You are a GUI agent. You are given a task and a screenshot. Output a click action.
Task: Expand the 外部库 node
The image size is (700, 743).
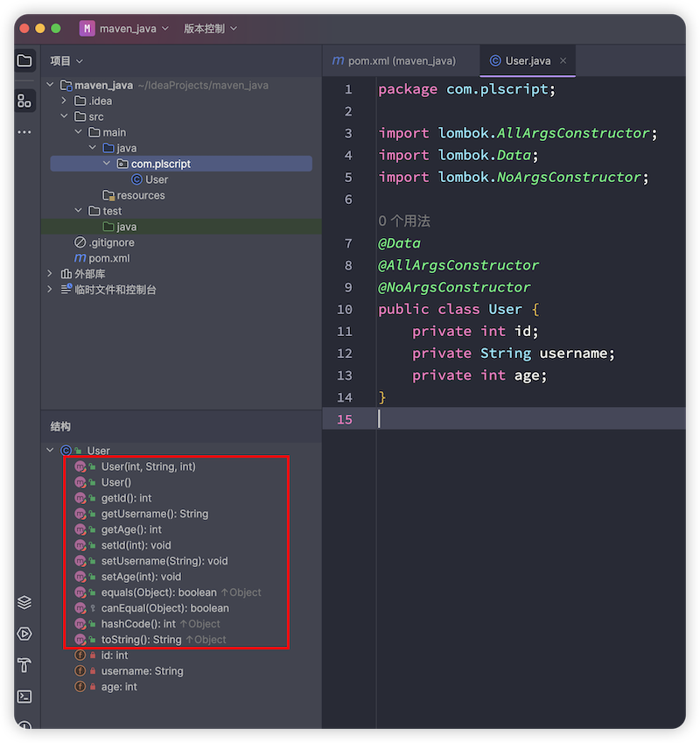coord(50,273)
